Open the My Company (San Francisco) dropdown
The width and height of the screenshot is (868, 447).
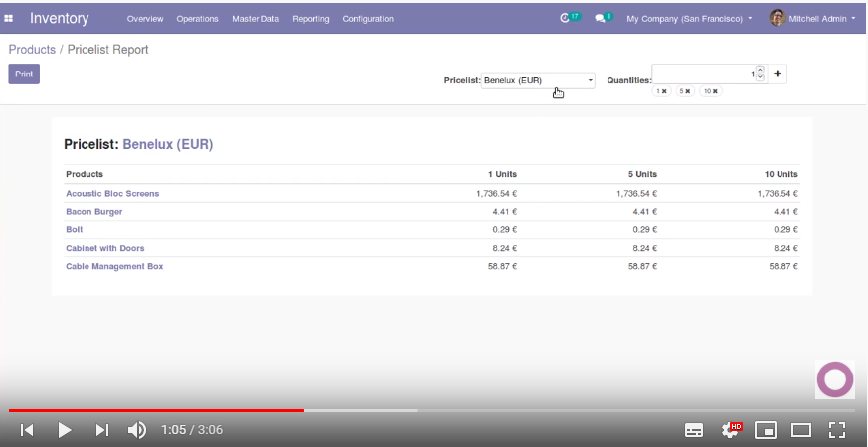click(688, 19)
